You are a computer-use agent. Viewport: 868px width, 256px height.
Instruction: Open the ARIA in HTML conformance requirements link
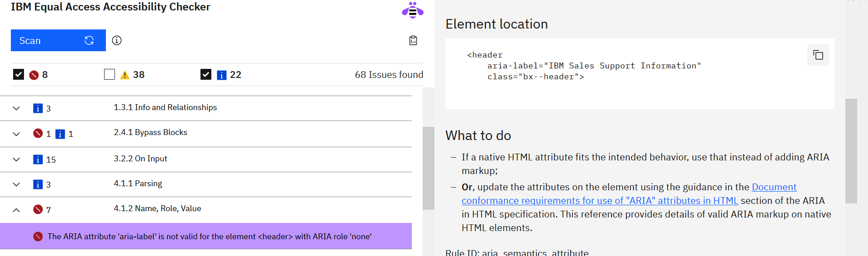(600, 200)
